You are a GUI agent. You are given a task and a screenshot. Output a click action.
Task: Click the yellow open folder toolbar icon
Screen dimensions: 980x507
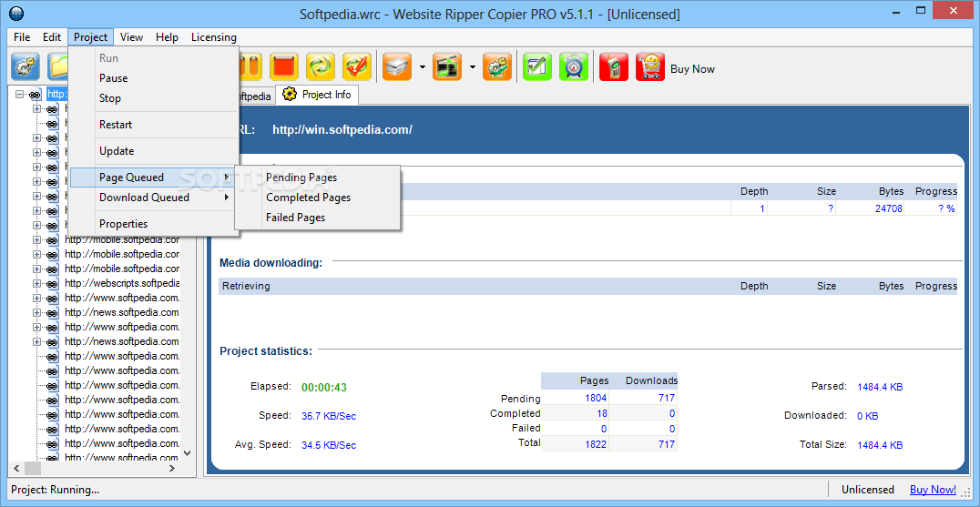[58, 66]
